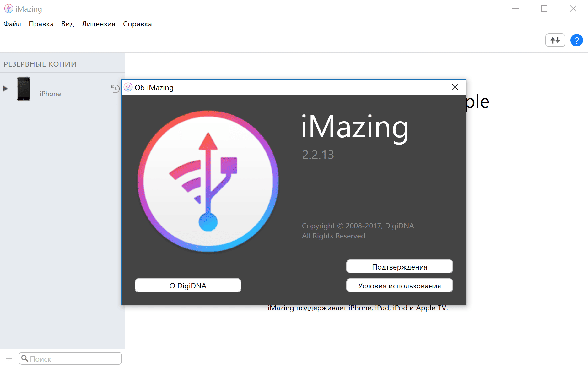This screenshot has width=588, height=382.
Task: Click the All Rights Reserved text
Action: pyautogui.click(x=333, y=236)
